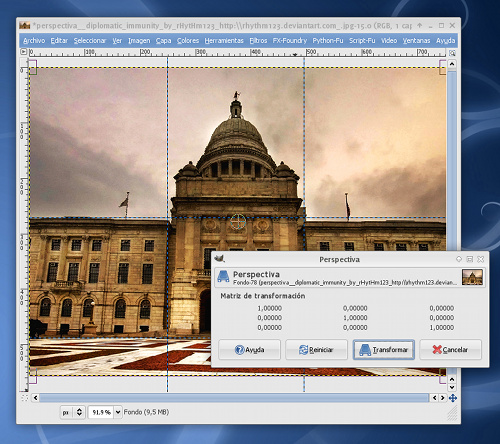Viewport: 500px width, 444px height.
Task: Click horizontal scrollbar left arrow
Action: 36,398
